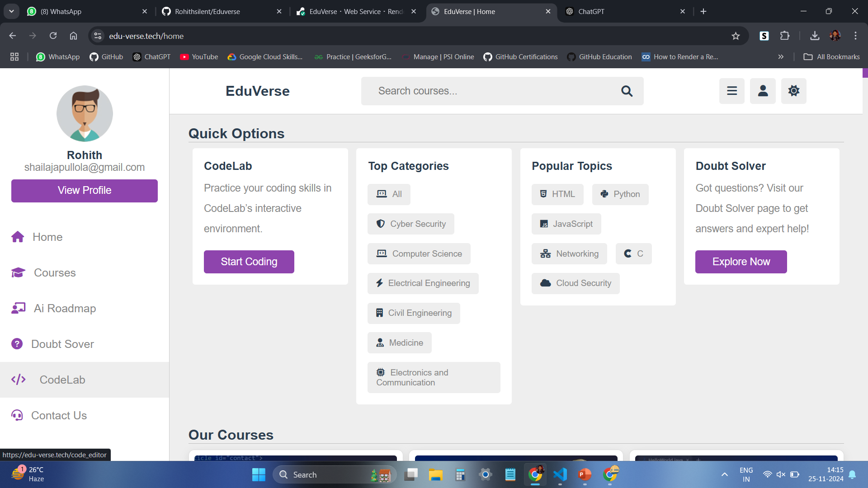Open Courses from the sidebar
868x488 pixels.
(54, 272)
